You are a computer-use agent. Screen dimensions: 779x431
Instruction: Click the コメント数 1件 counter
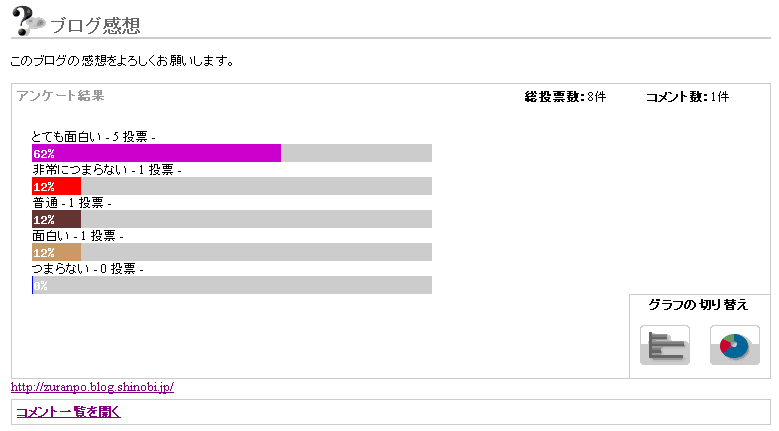pos(687,97)
